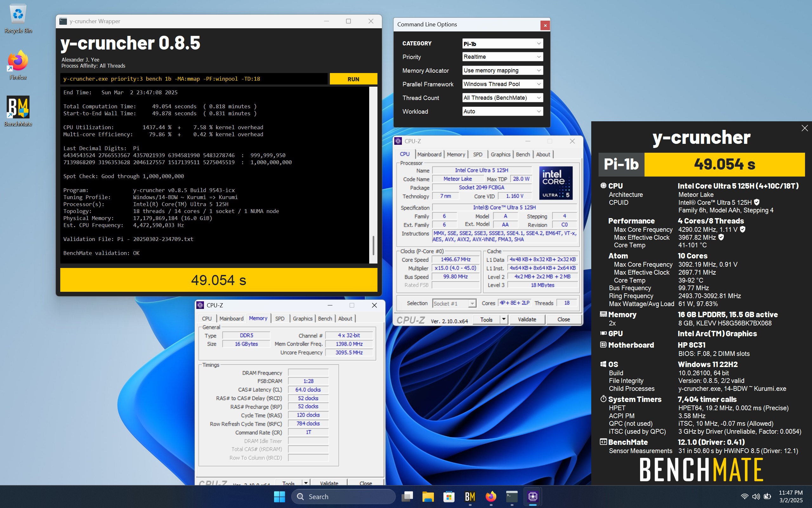Open the Workload Auto dropdown
This screenshot has width=812, height=508.
502,111
